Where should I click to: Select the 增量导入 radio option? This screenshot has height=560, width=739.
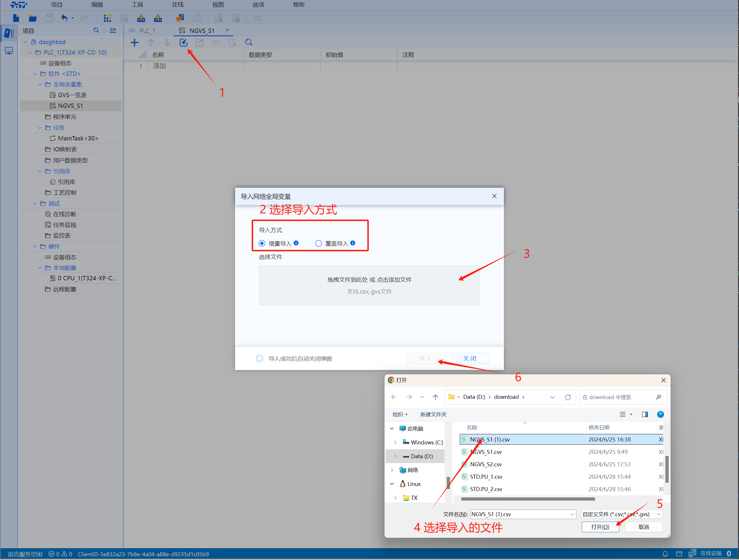[x=262, y=243]
